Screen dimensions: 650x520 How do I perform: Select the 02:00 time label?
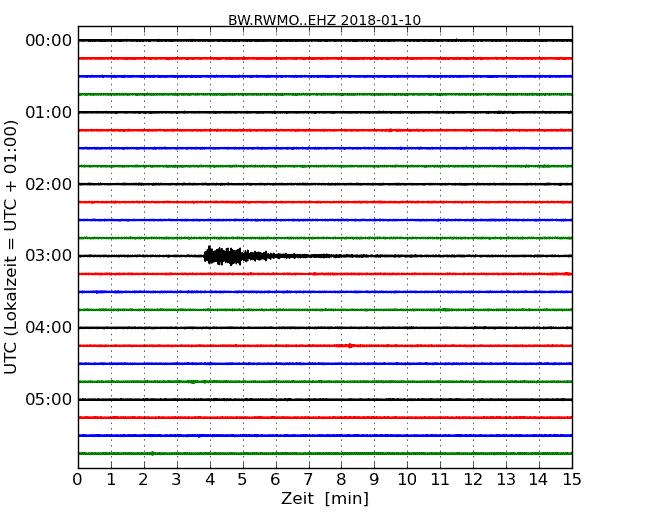coord(49,184)
